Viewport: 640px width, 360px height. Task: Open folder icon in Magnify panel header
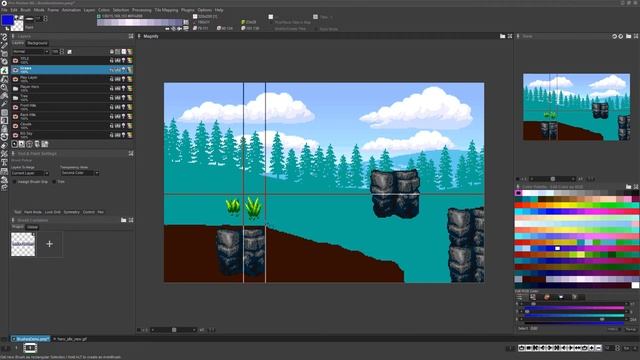(x=502, y=36)
